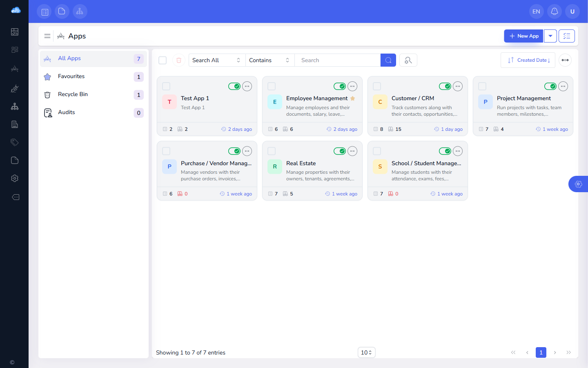588x368 pixels.
Task: Open Recycle Bin in the side list
Action: pyautogui.click(x=94, y=94)
